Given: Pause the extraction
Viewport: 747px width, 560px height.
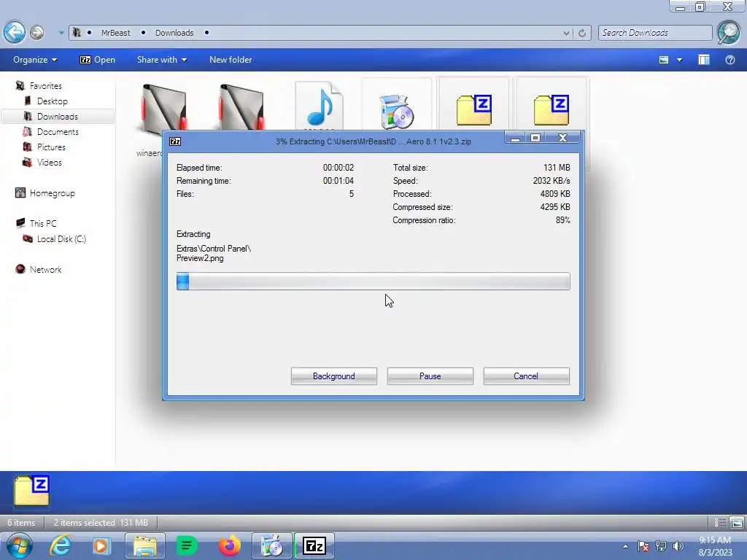Looking at the screenshot, I should (430, 376).
